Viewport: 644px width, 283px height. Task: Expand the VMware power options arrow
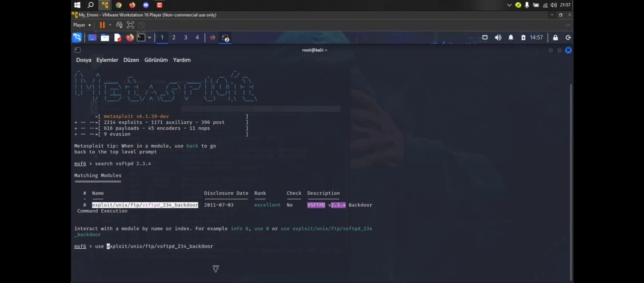[x=110, y=25]
